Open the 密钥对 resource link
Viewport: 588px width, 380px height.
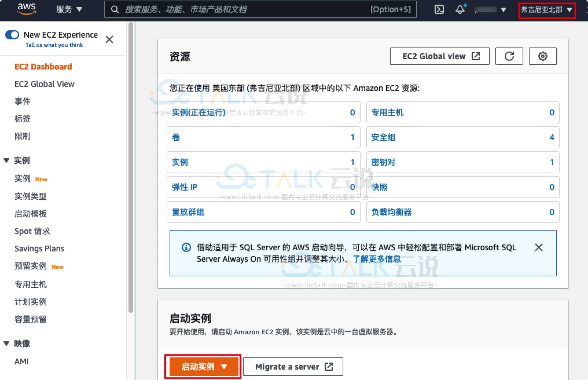tap(383, 162)
